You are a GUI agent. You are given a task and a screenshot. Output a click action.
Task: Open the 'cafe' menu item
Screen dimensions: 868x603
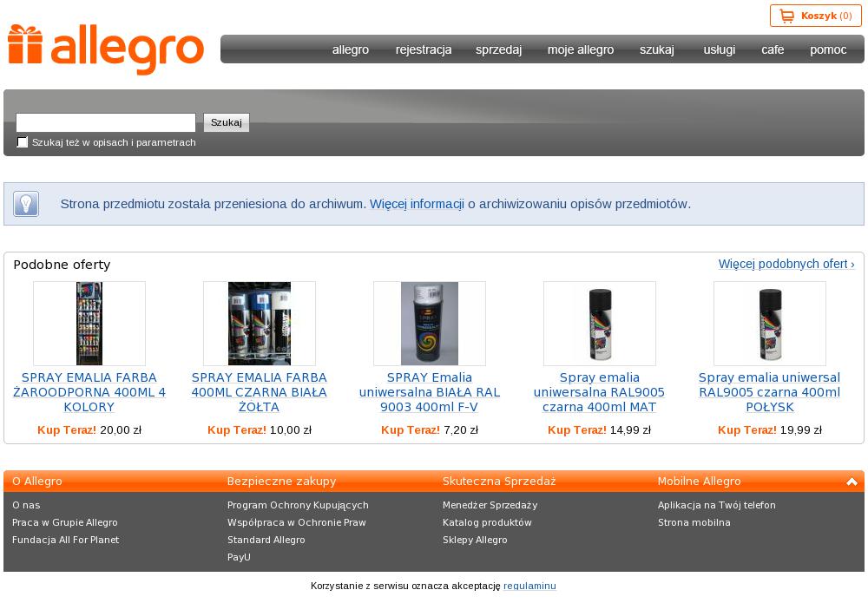773,49
